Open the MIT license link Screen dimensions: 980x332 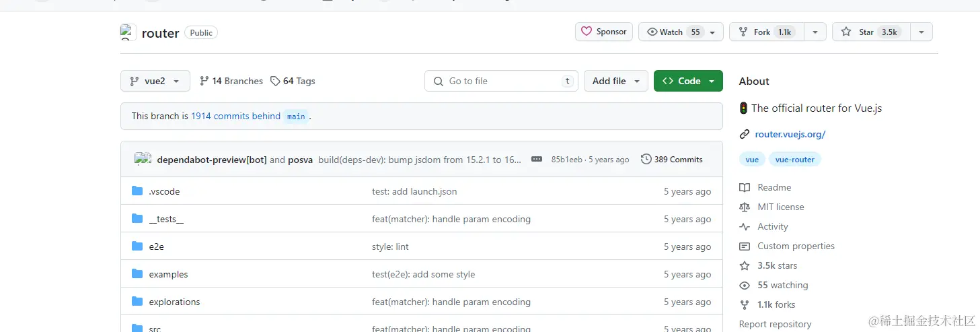click(781, 207)
